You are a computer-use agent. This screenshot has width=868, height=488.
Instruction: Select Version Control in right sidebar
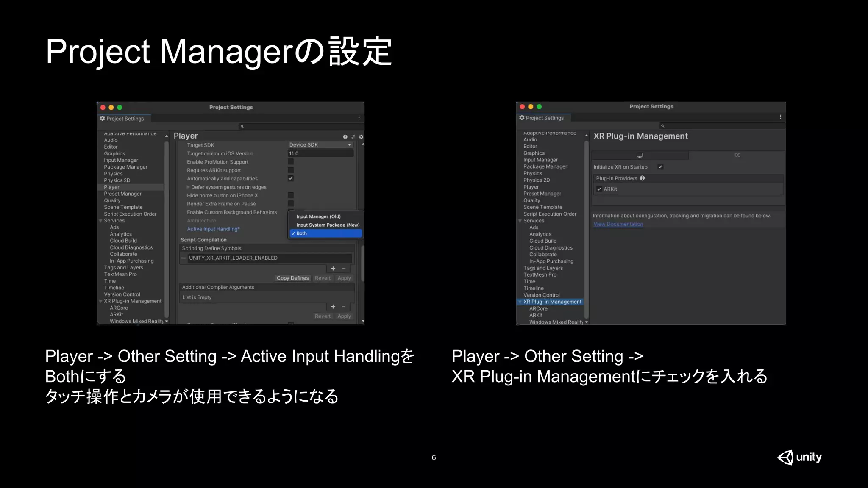pos(542,295)
